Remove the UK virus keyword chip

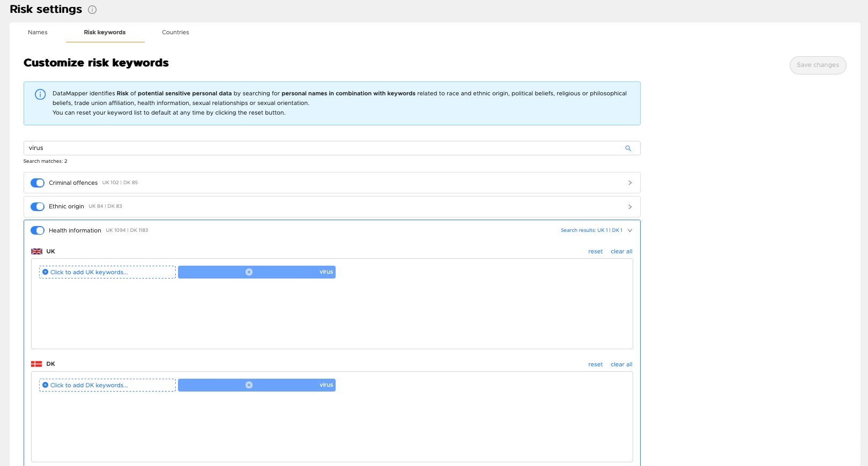(249, 272)
